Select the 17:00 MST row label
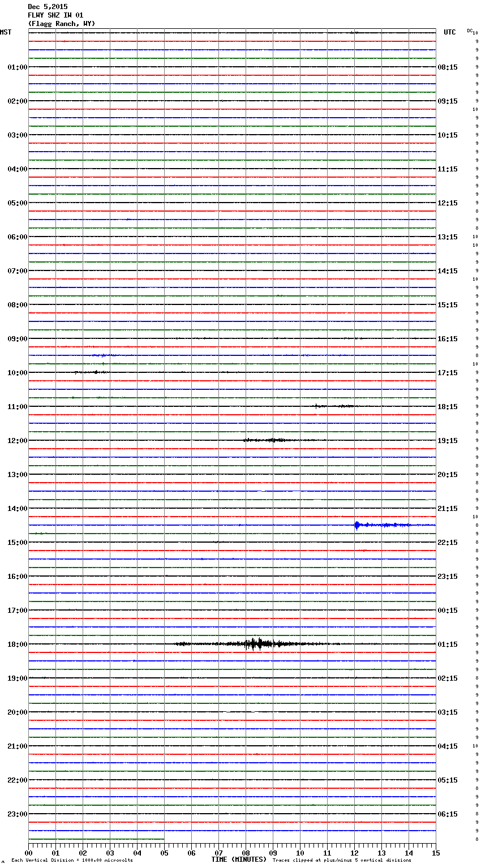Image resolution: width=481 pixels, height=868 pixels. (17, 611)
